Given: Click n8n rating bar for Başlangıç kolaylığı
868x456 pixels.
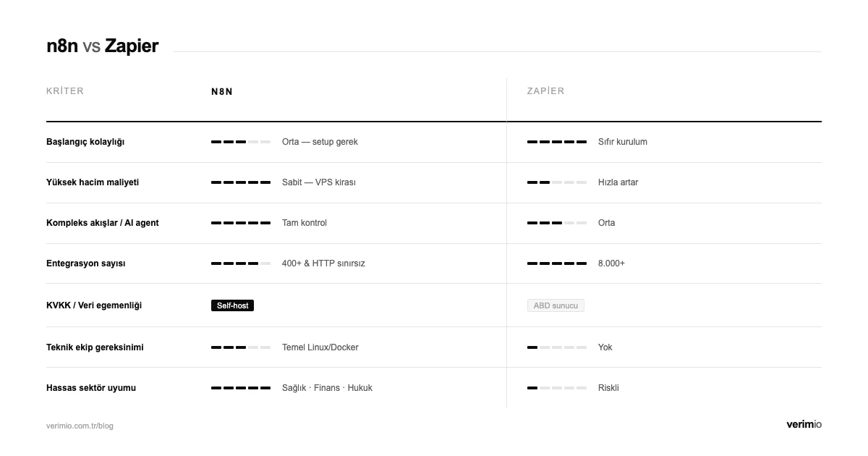Looking at the screenshot, I should [241, 142].
